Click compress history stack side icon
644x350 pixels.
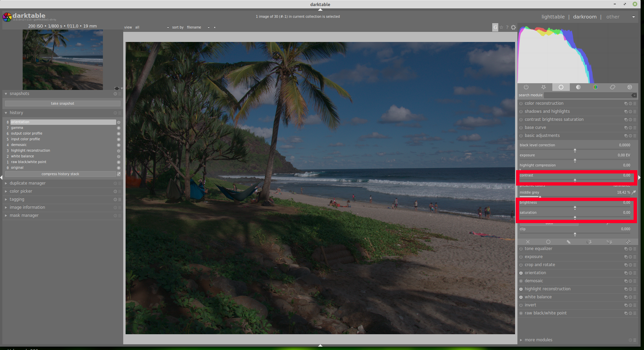(119, 174)
